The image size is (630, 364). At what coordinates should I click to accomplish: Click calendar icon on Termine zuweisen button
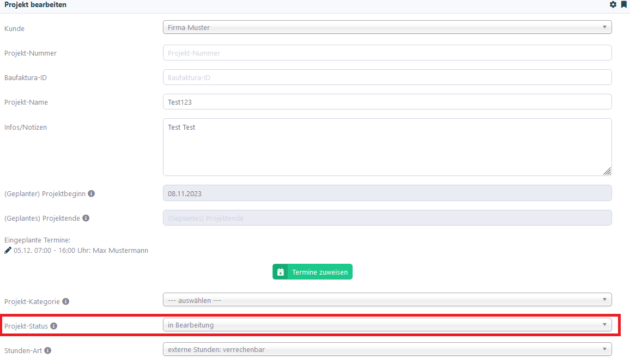(x=281, y=272)
